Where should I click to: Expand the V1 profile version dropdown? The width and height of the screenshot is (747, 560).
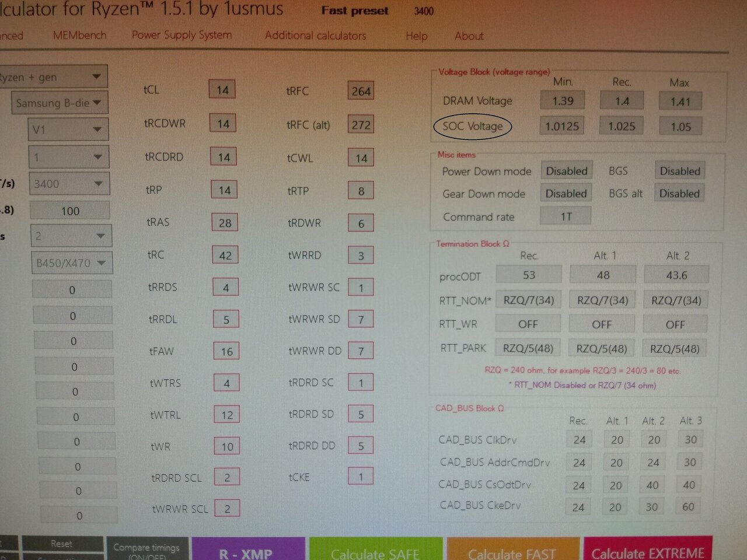(x=68, y=129)
